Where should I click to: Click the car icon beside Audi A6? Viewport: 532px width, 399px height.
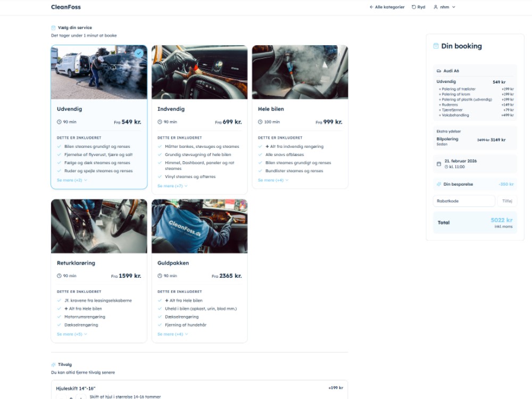439,71
